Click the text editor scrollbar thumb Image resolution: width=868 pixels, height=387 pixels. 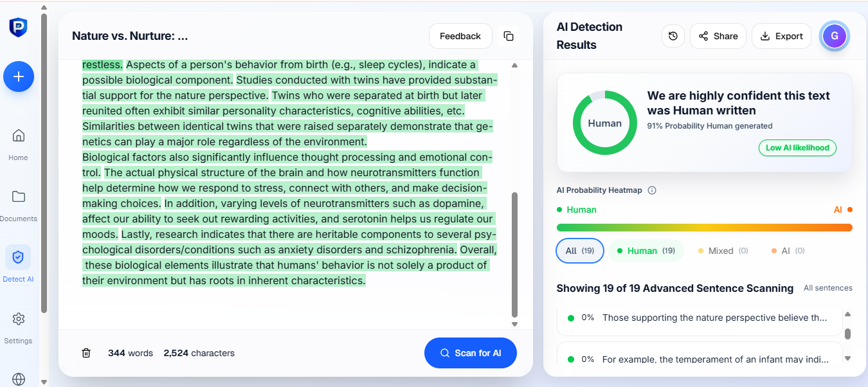tap(514, 253)
